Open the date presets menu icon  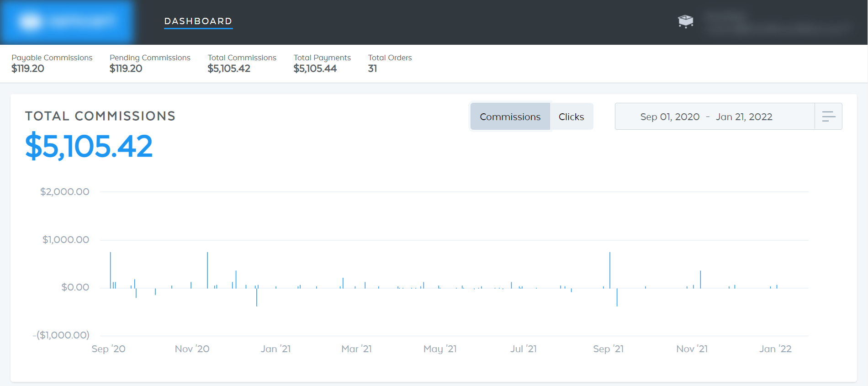pos(828,116)
